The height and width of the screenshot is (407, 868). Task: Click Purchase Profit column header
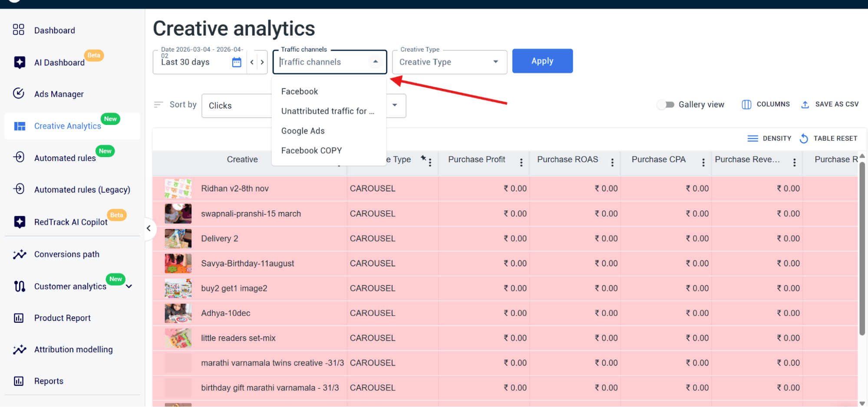coord(477,159)
